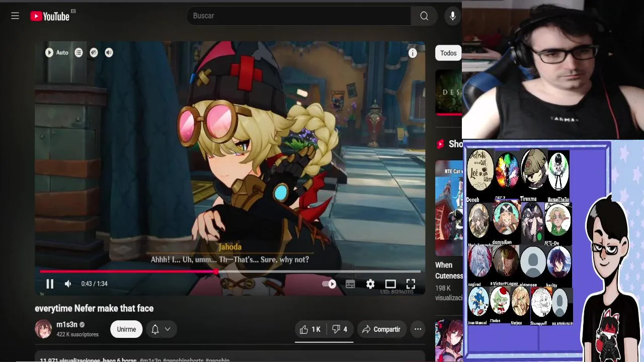This screenshot has height=362, width=644.
Task: Click Stumpyoff's sketch avatar
Action: point(541,302)
